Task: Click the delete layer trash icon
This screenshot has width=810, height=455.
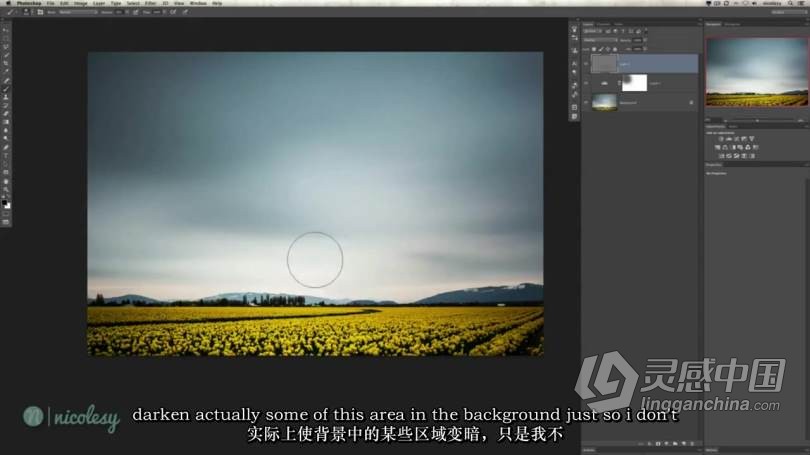Action: 692,444
